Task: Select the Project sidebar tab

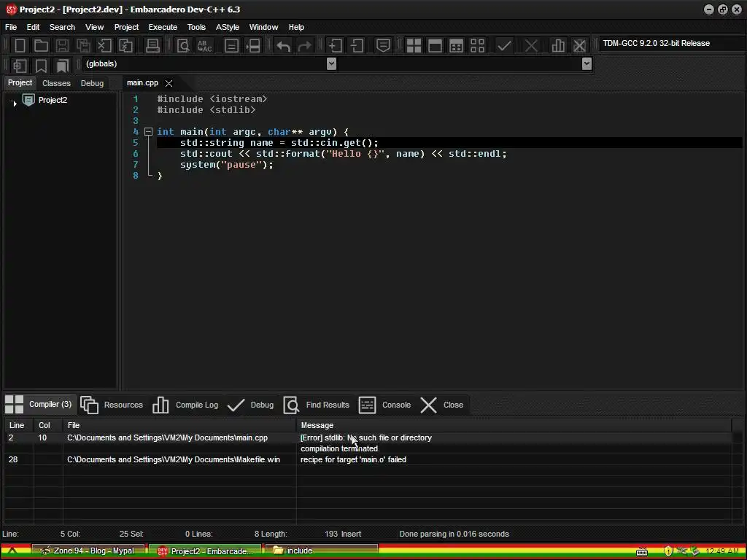Action: pos(20,82)
